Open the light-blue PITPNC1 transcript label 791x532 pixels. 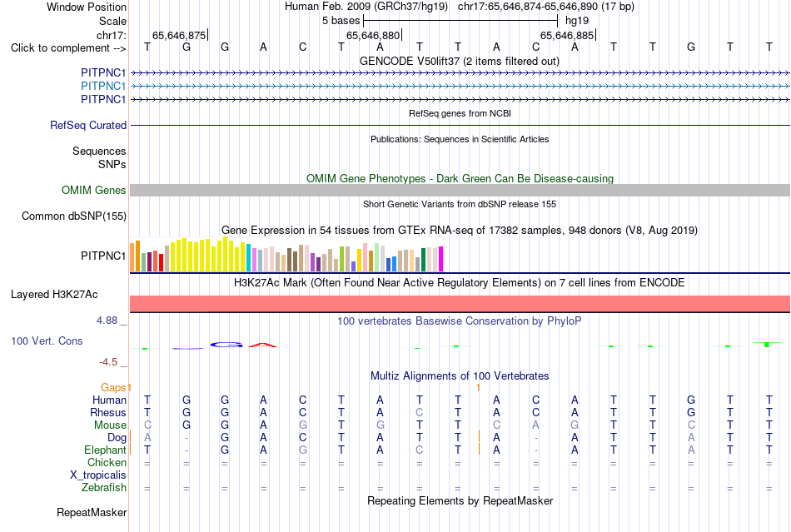[103, 87]
